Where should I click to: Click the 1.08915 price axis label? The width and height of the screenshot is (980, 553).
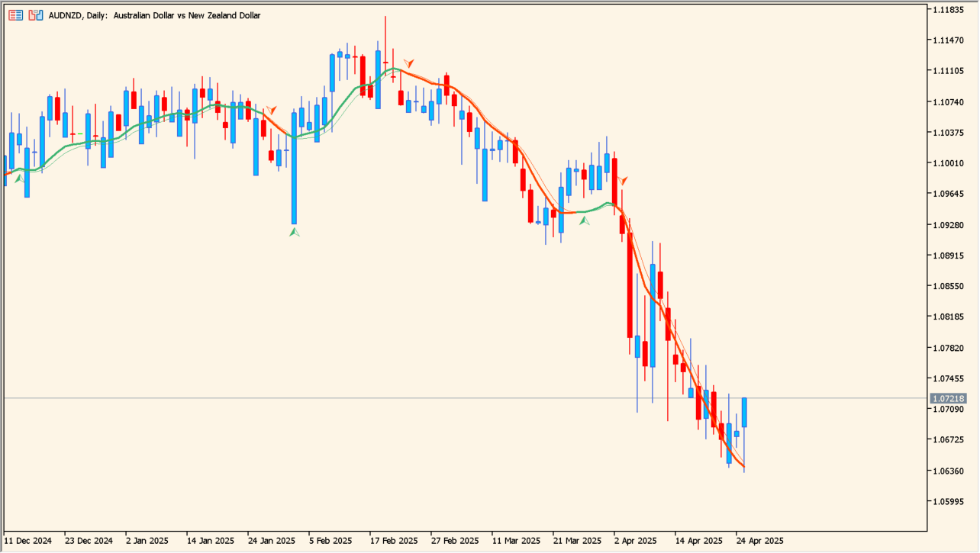(x=948, y=256)
